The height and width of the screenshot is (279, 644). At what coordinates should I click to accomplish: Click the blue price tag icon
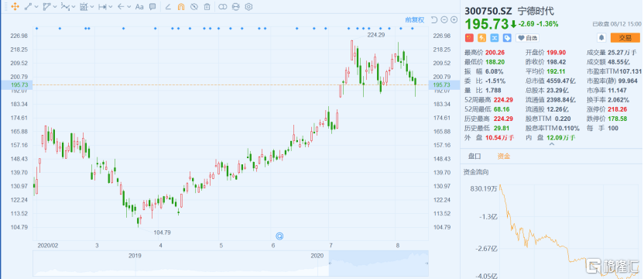click(507, 38)
